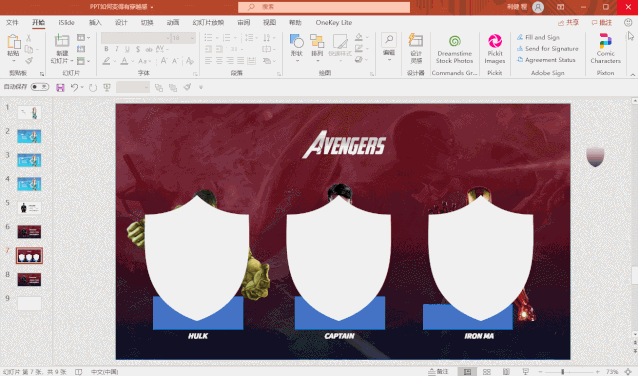Image resolution: width=638 pixels, height=376 pixels.
Task: Toggle Normal view button in status bar
Action: (x=467, y=372)
